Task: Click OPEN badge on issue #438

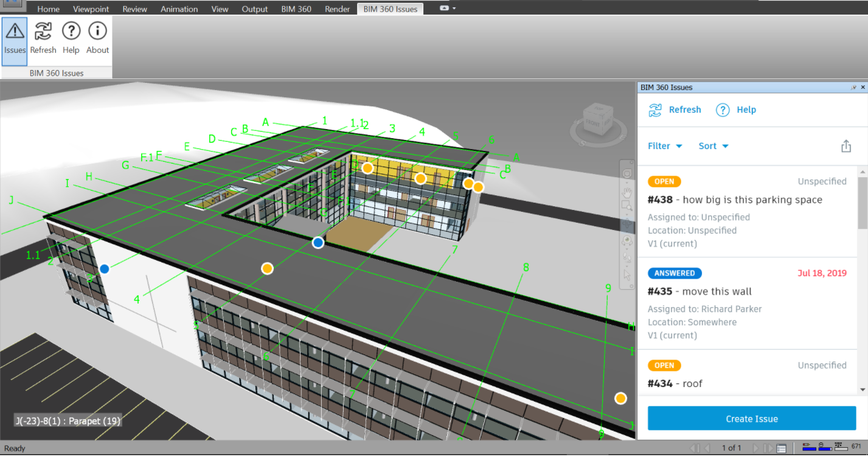Action: coord(664,181)
